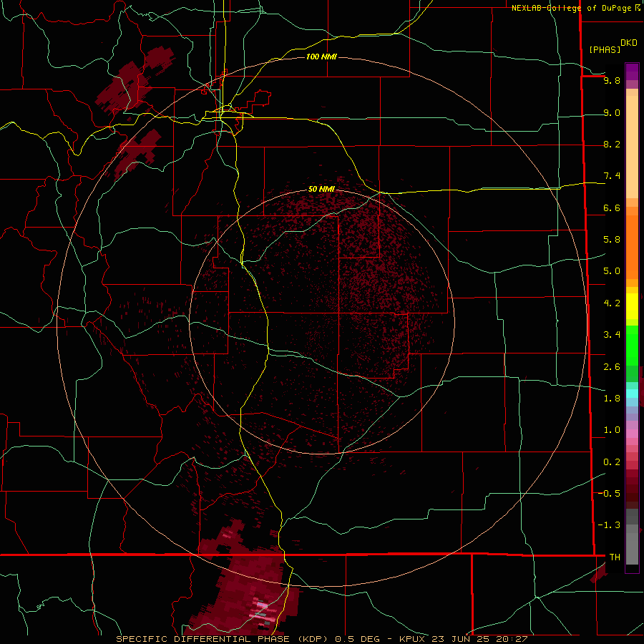Pick the purple top segment of the color bar
This screenshot has height=644, width=644.
[x=632, y=72]
